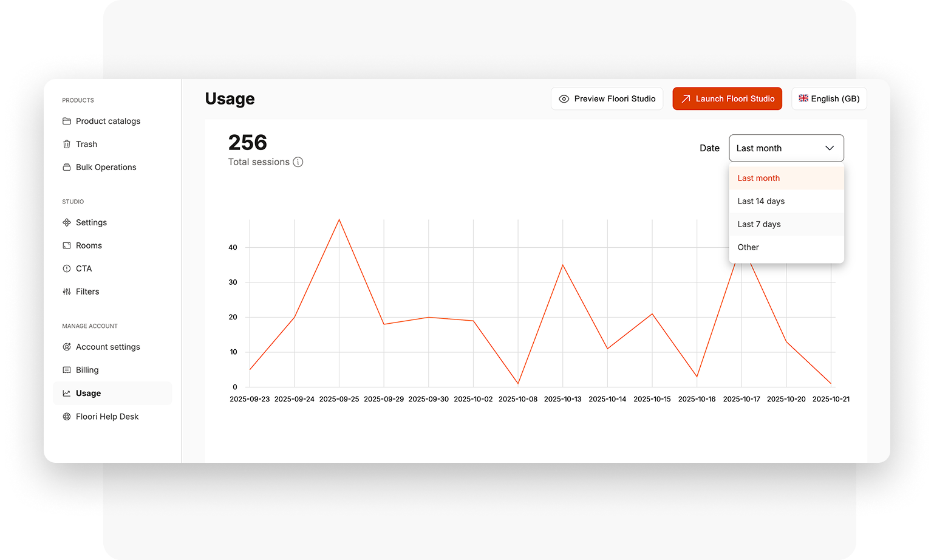
Task: Click the chevron in the Date dropdown
Action: tap(830, 148)
